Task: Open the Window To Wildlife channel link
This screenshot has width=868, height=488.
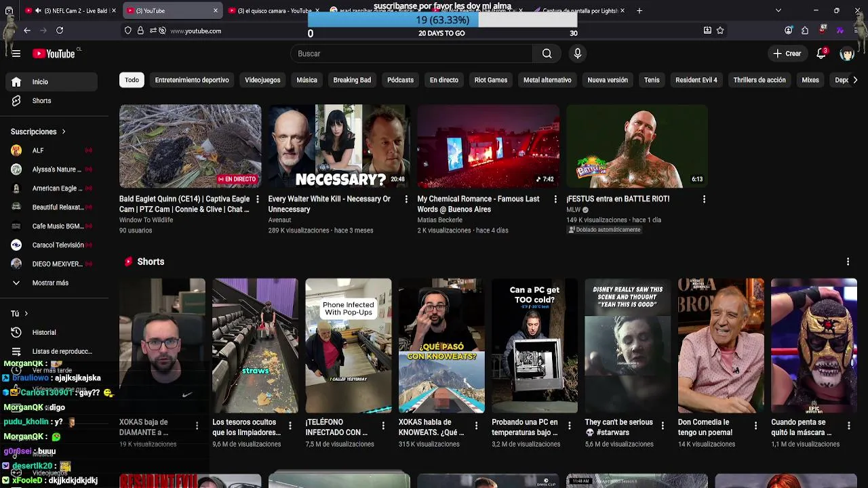Action: click(x=146, y=220)
